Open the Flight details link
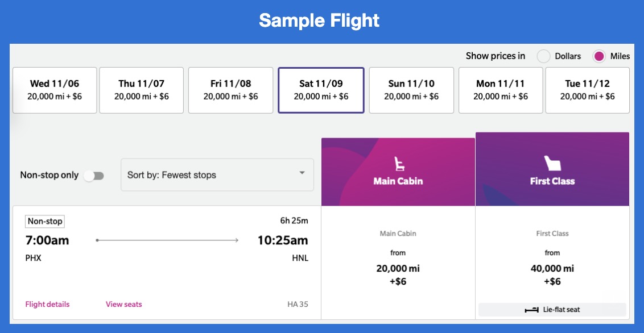Screen dimensions: 644x333 (47, 305)
